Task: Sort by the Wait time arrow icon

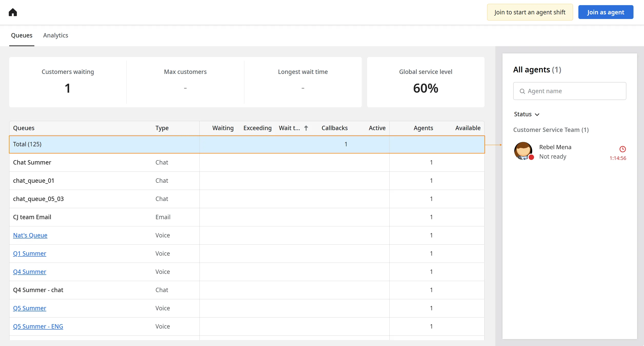Action: point(306,128)
